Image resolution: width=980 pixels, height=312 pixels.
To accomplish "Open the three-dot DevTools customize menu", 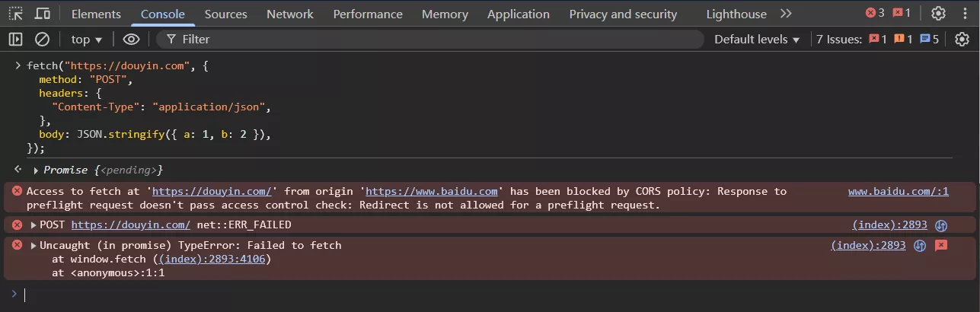I will pyautogui.click(x=965, y=14).
